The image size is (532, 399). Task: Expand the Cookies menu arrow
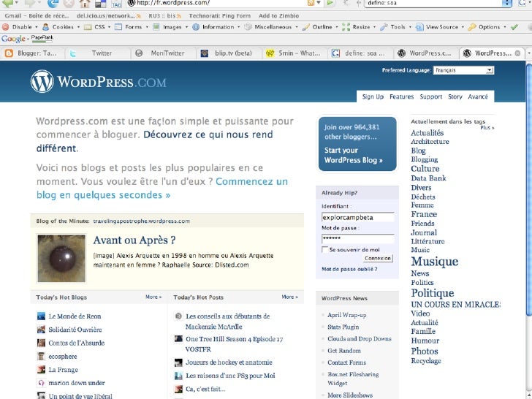click(x=78, y=27)
